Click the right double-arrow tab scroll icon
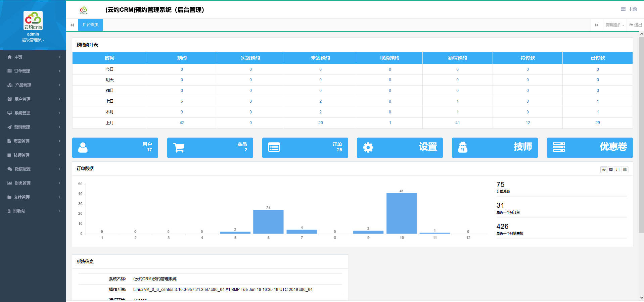644x302 pixels. [x=596, y=25]
